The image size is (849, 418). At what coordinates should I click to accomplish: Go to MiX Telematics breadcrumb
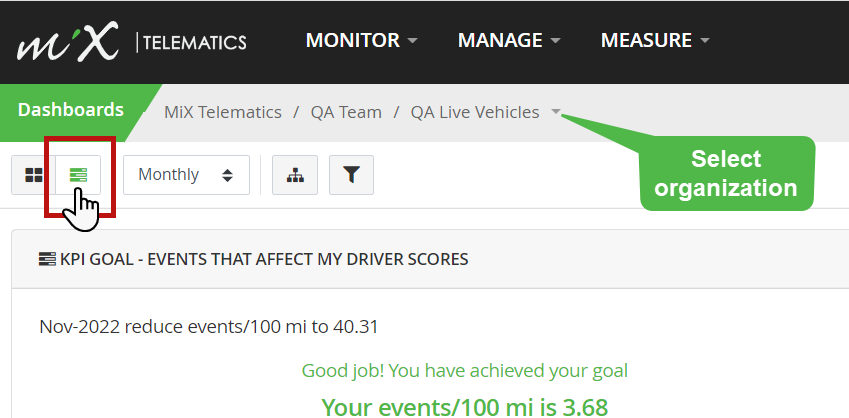[223, 112]
